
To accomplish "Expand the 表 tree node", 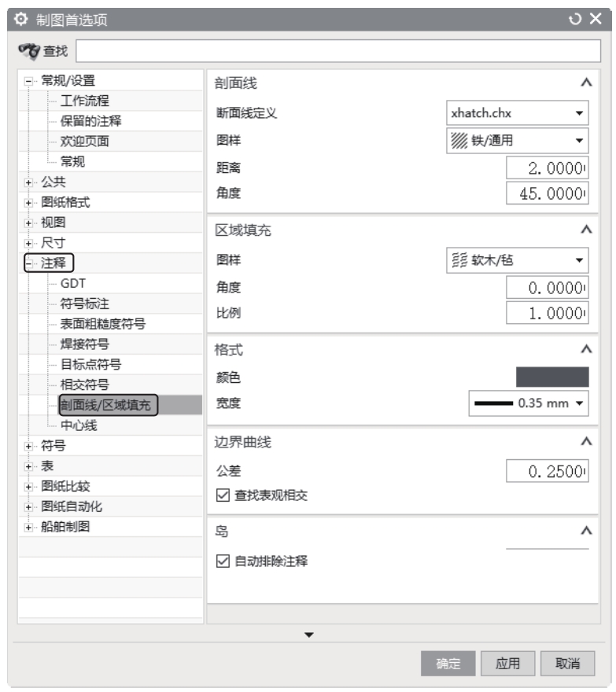I will (x=28, y=466).
